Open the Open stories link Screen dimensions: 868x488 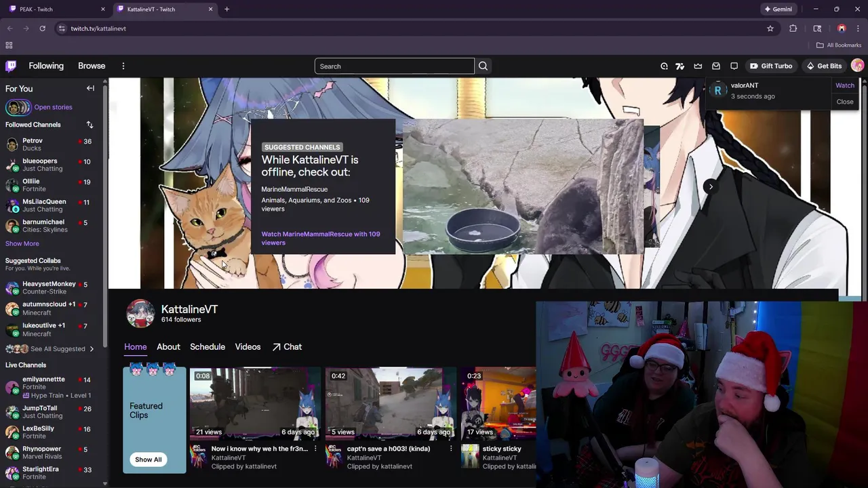(x=53, y=107)
